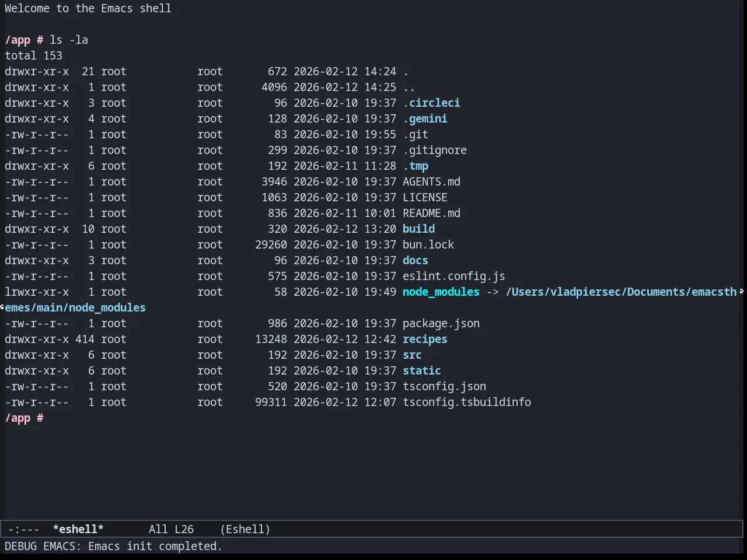The width and height of the screenshot is (747, 560).
Task: Click the timestamp 13:20 for build
Action: pyautogui.click(x=380, y=229)
